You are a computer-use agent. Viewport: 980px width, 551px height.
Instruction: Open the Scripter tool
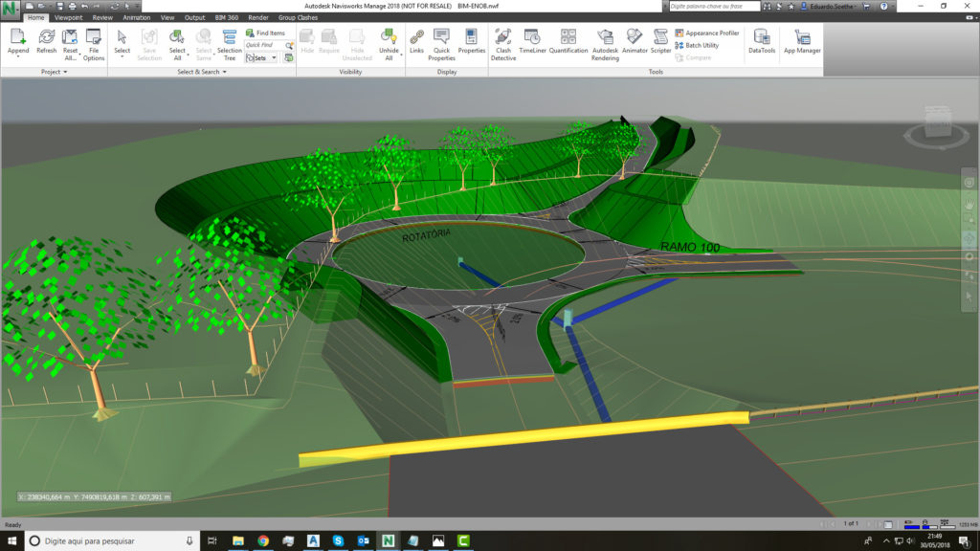click(660, 41)
